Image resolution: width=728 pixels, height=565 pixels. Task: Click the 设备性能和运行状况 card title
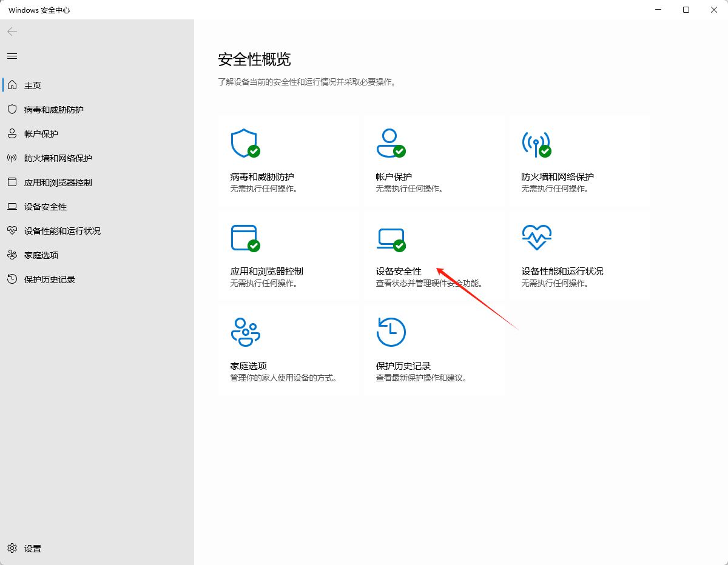click(x=562, y=272)
